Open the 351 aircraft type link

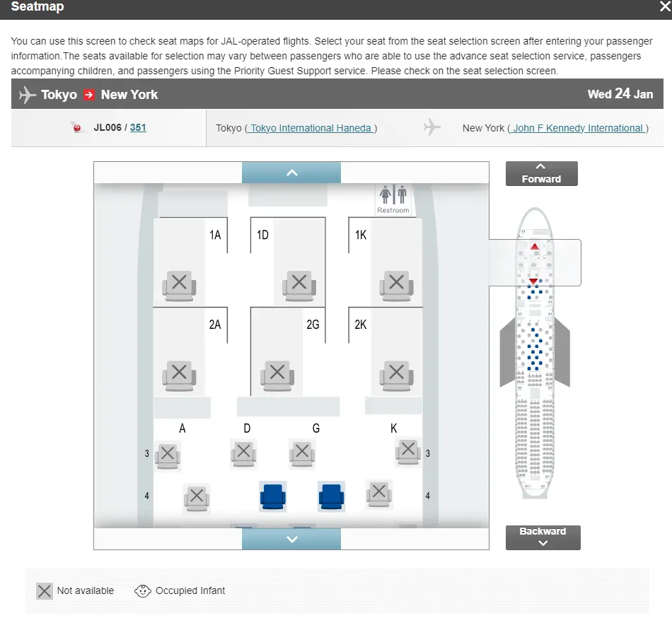click(x=138, y=128)
